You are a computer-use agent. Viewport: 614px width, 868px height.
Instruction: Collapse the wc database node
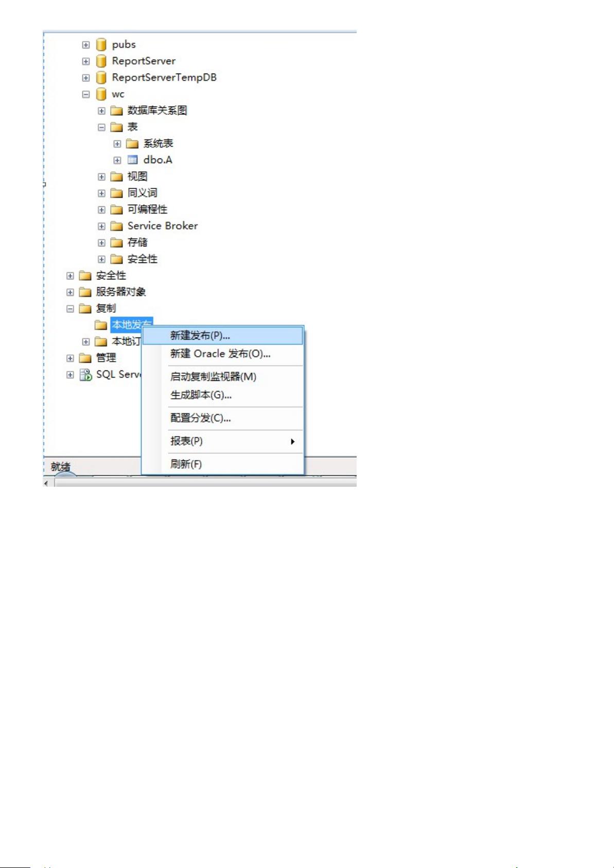tap(86, 95)
